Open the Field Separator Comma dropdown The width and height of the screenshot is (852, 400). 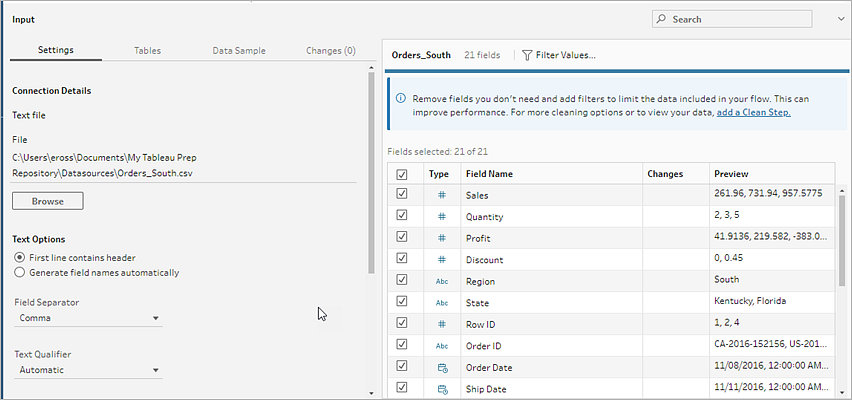coord(88,318)
